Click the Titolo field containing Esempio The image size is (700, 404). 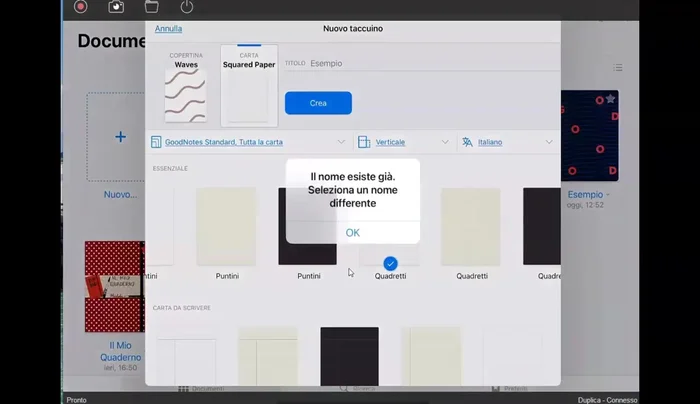click(422, 63)
